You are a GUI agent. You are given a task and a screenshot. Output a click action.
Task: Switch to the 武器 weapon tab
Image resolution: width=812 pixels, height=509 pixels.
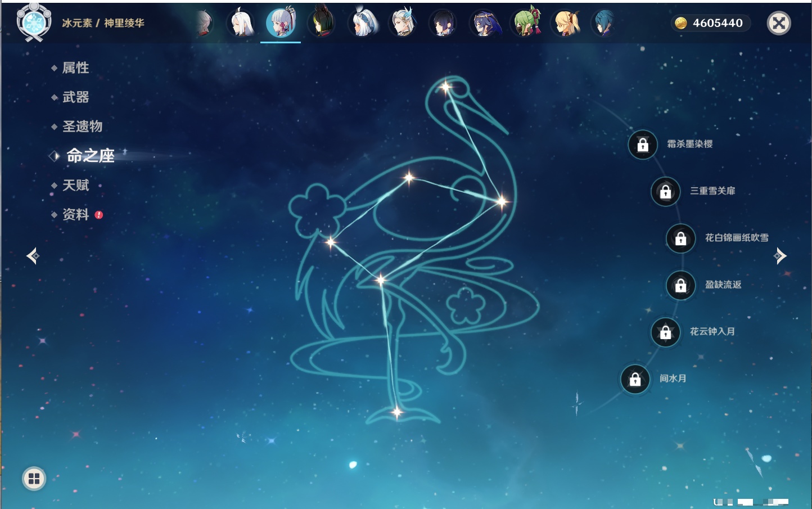(x=75, y=97)
